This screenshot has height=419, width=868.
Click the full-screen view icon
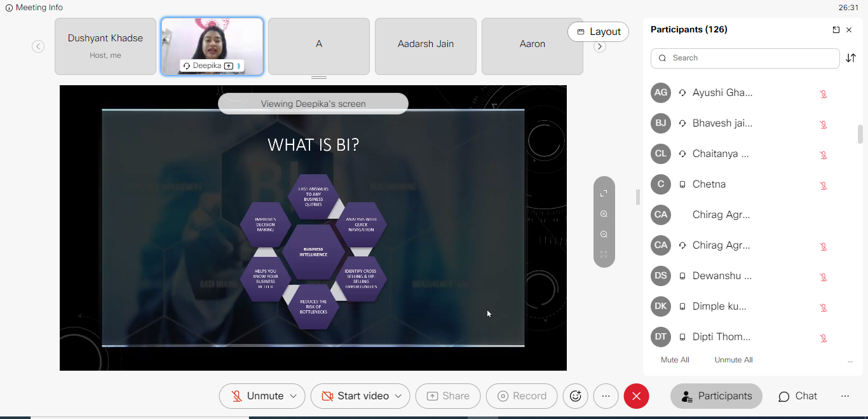coord(604,193)
